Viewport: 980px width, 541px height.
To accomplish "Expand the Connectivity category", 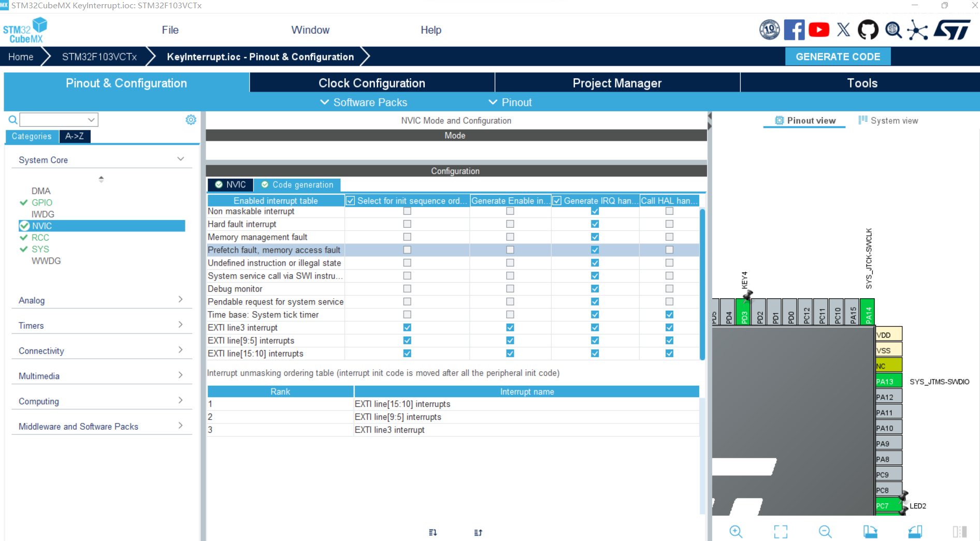I will click(x=180, y=349).
